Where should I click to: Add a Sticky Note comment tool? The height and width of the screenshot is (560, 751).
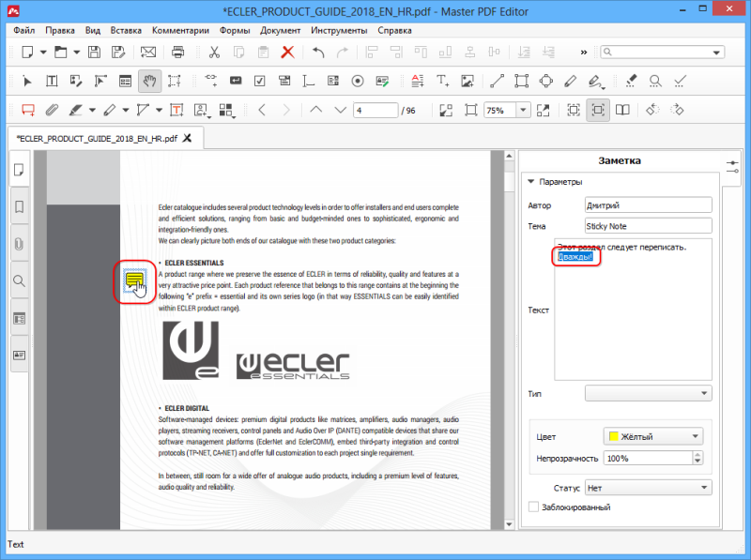pos(28,110)
